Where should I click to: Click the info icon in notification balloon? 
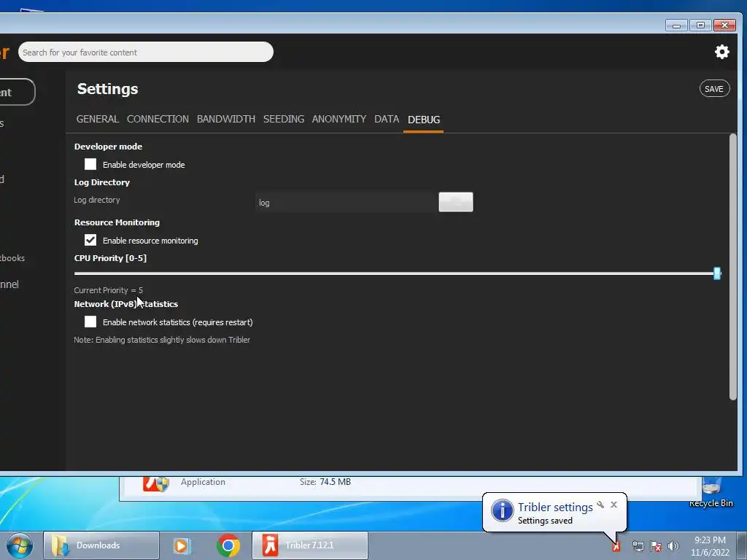click(502, 510)
